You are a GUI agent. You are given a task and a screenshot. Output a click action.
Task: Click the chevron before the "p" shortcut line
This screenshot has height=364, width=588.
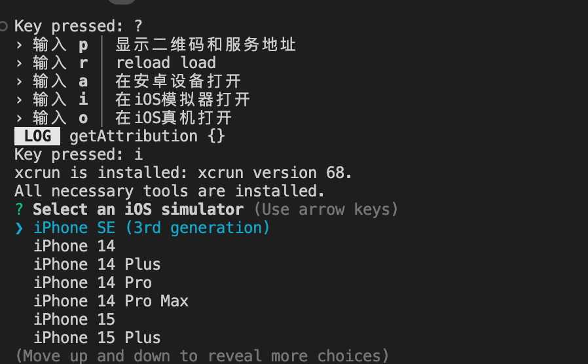pos(20,45)
